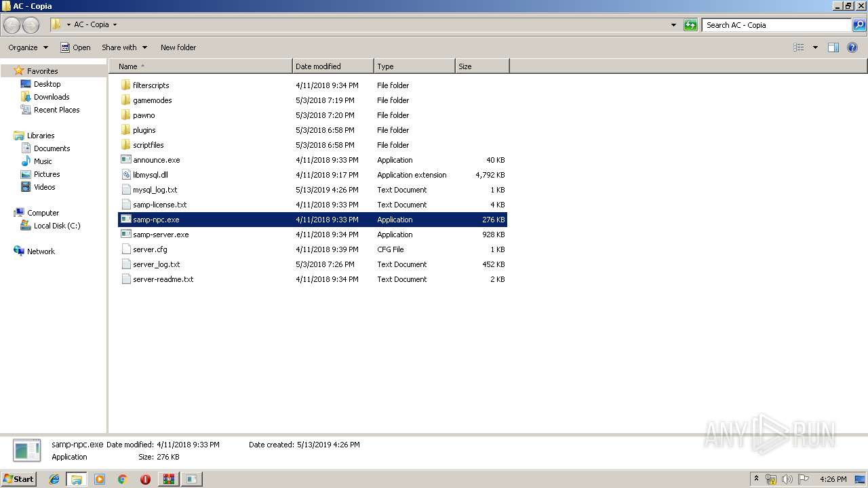Select Libraries in navigation pane

coord(41,136)
